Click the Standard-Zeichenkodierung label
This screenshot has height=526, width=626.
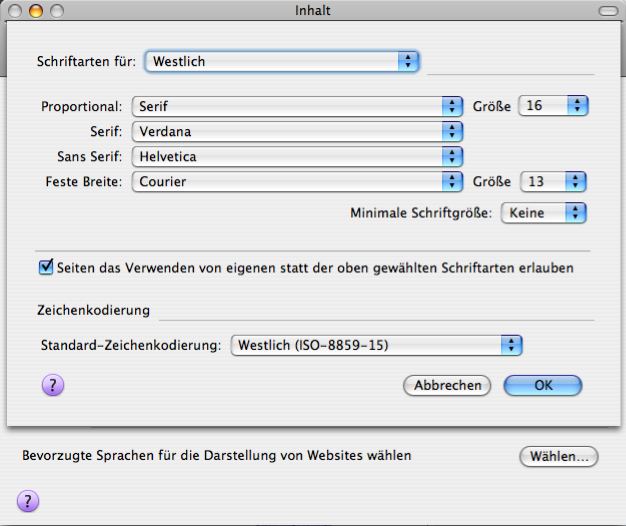[131, 345]
